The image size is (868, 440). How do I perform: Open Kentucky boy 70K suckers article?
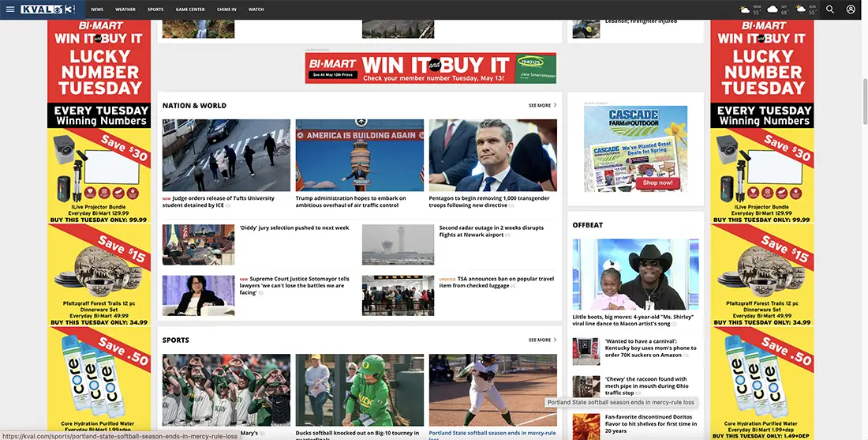[x=650, y=348]
